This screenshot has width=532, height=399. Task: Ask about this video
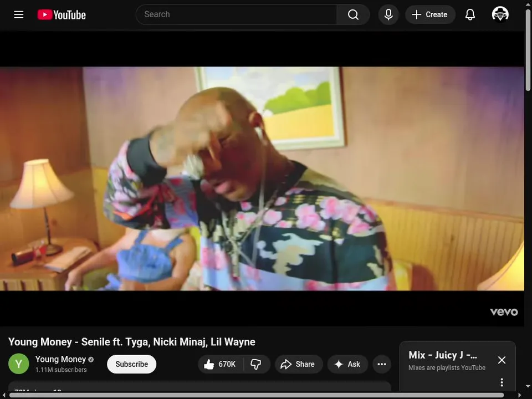(x=347, y=364)
